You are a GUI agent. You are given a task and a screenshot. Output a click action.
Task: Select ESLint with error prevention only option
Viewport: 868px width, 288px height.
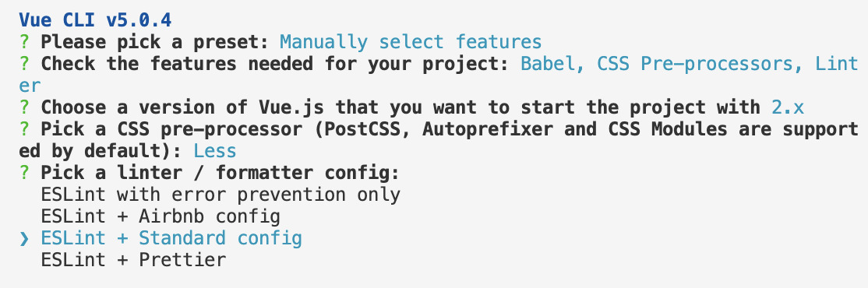(221, 195)
